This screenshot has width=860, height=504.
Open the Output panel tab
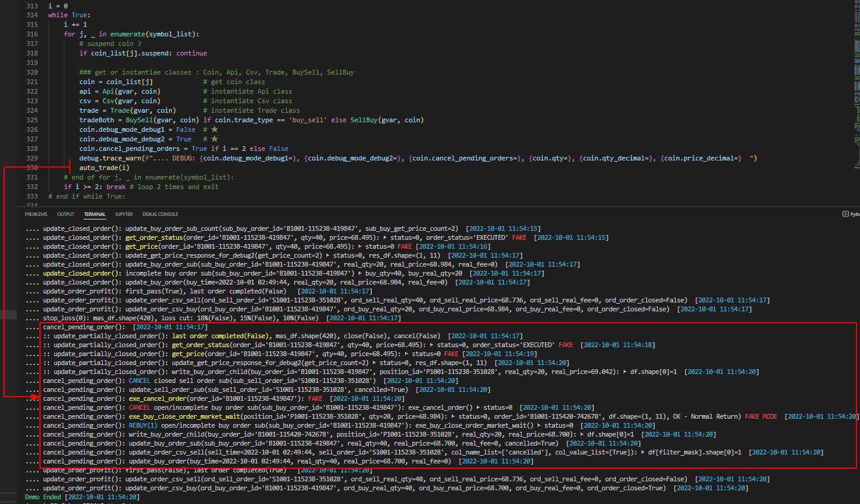(66, 214)
